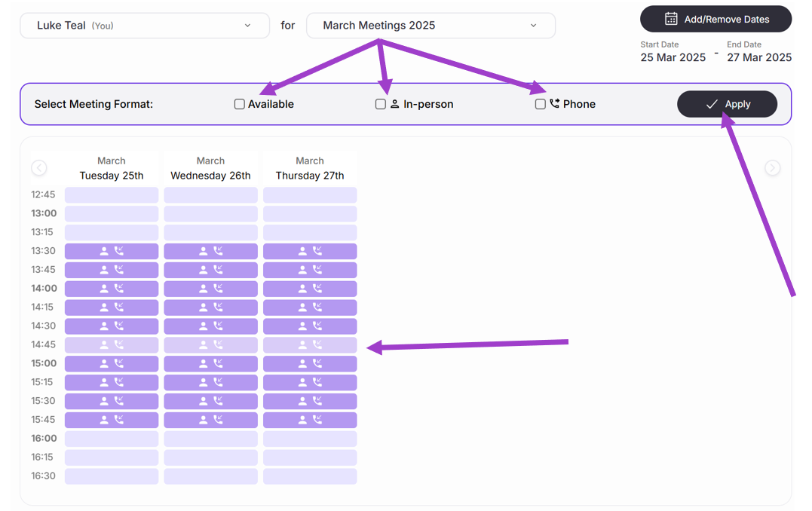Select the Tuesday 25th column header
Viewport: 812px width, 511px height.
(x=112, y=168)
